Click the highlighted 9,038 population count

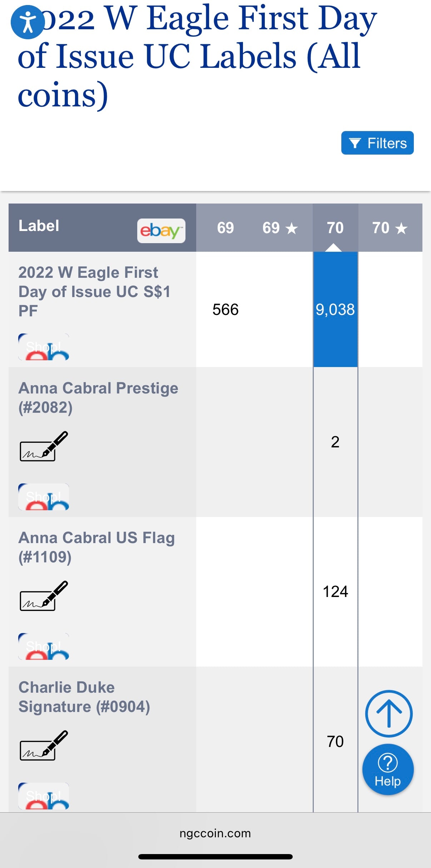tap(335, 310)
